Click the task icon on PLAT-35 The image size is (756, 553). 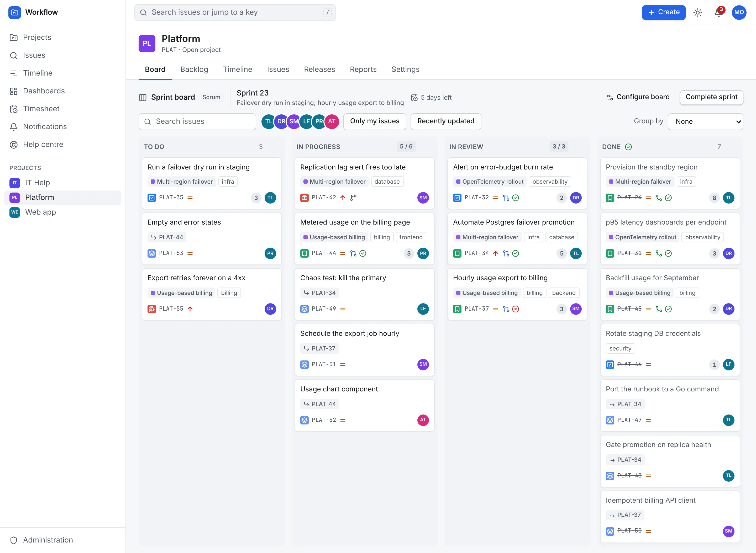(151, 198)
